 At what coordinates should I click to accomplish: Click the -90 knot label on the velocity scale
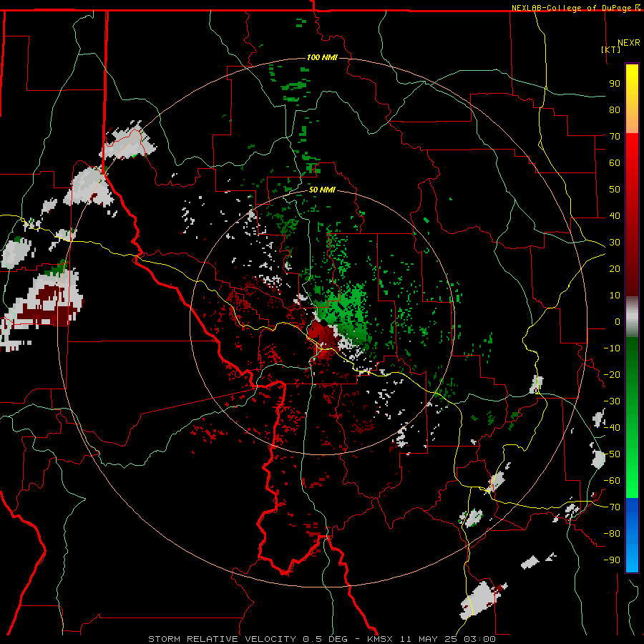point(612,560)
